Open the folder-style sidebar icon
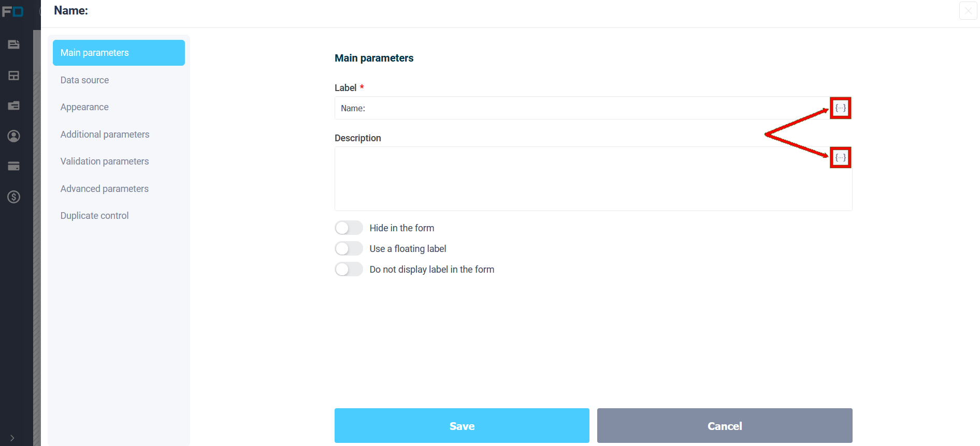 point(14,106)
